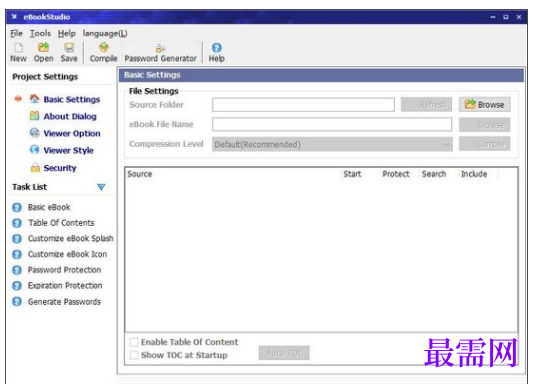Click help icon next to Table Of Contents
Viewport: 536px width, 384px height.
[17, 223]
